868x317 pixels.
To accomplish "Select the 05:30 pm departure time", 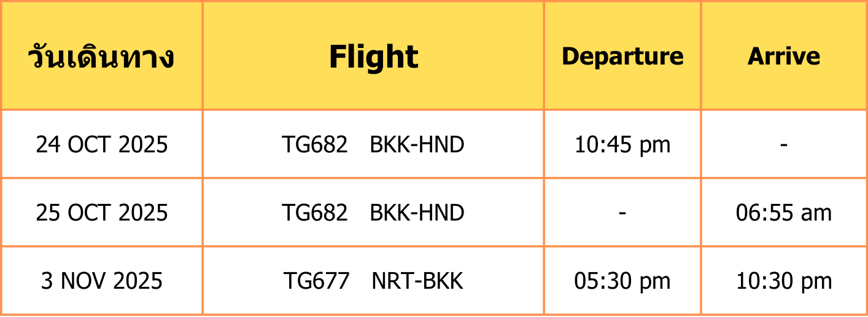I will pyautogui.click(x=622, y=282).
